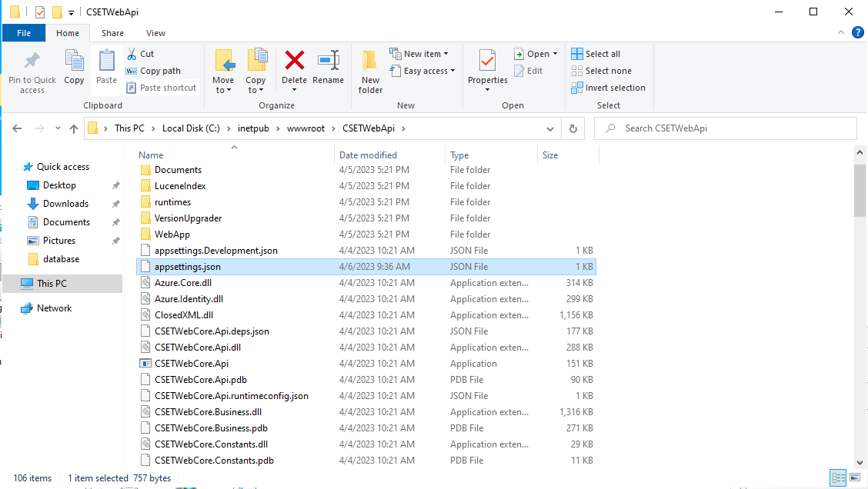The image size is (868, 489).
Task: Expand the Easy access dropdown
Action: click(x=422, y=71)
